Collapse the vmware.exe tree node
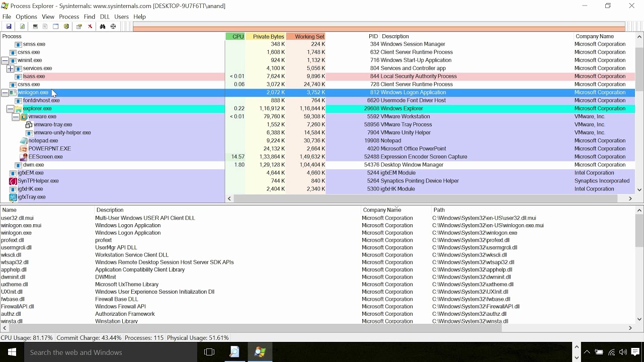Image resolution: width=644 pixels, height=362 pixels. click(16, 117)
